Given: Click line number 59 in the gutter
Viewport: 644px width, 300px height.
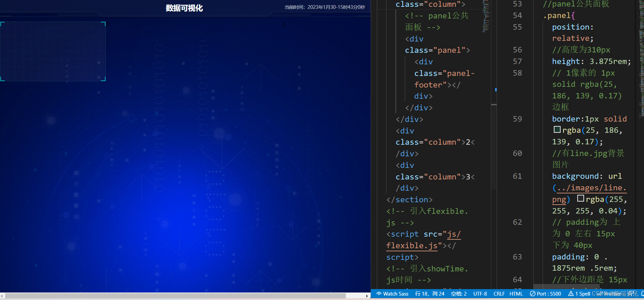Looking at the screenshot, I should 517,119.
